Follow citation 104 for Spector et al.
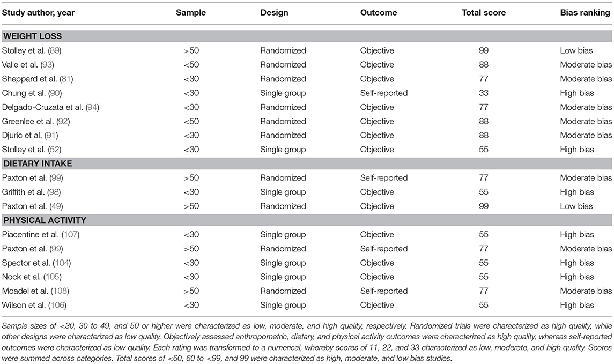 [62, 263]
